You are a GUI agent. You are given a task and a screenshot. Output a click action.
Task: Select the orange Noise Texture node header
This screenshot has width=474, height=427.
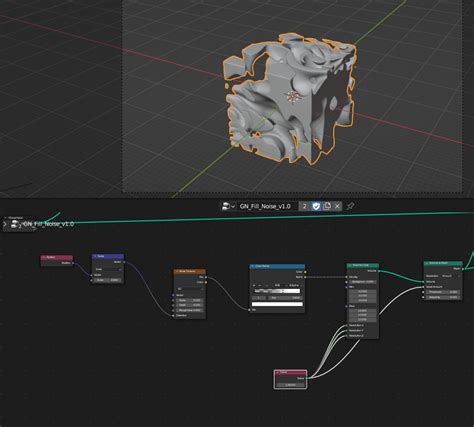pos(189,271)
